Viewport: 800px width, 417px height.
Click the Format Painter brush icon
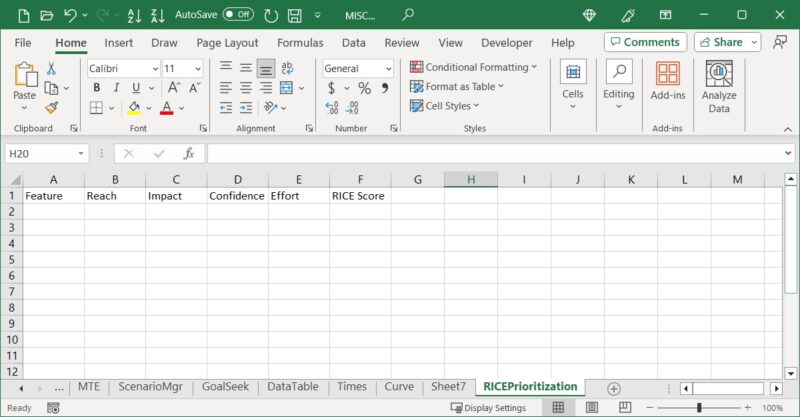pos(52,108)
